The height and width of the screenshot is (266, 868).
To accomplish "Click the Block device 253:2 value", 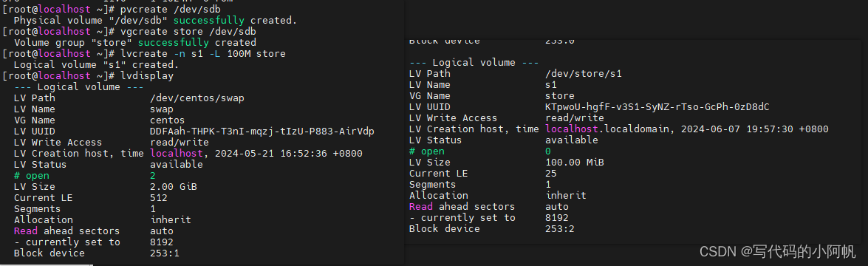I will pos(560,229).
